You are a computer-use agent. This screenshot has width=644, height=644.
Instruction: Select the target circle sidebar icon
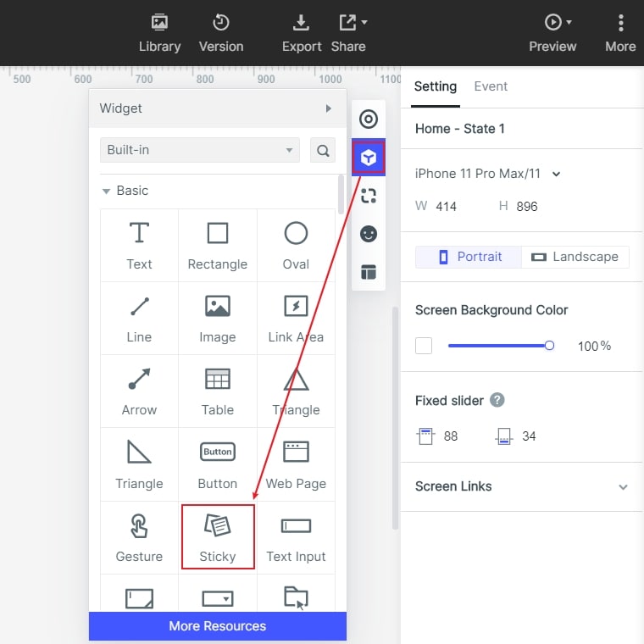[369, 119]
